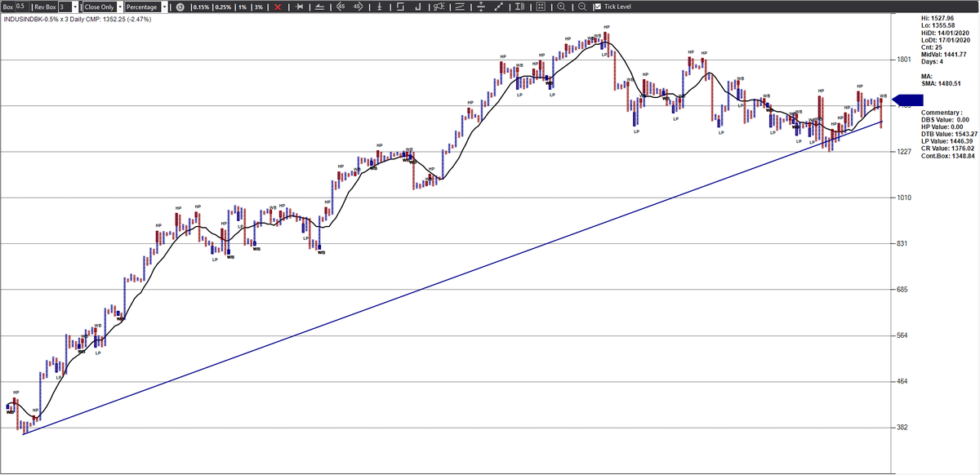Select the left 45-degree line tool

click(341, 7)
